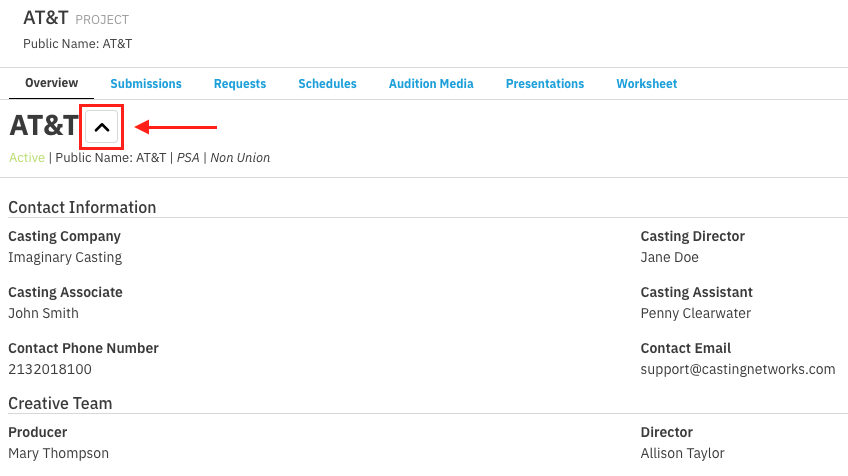
Task: Select the Audition Media tab
Action: 431,84
